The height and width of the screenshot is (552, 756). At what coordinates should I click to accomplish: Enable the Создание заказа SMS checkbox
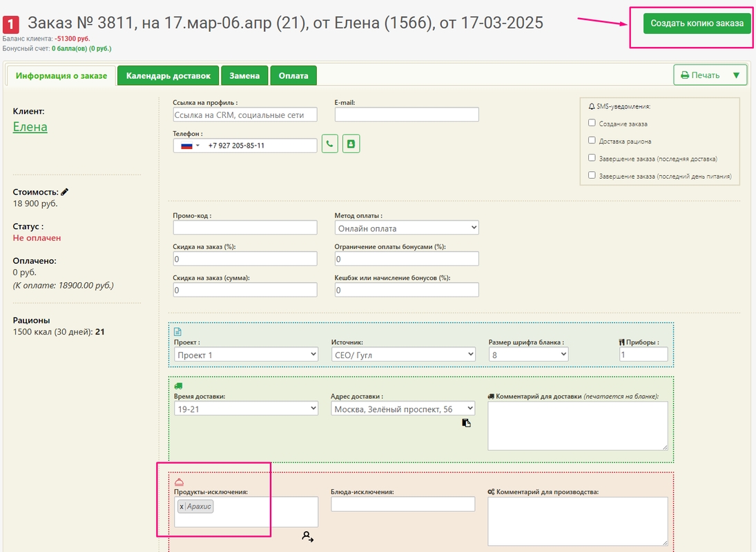coord(592,123)
